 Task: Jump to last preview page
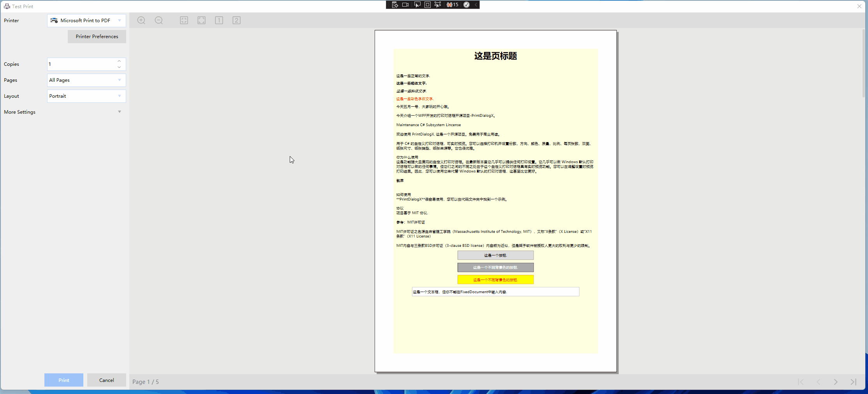pyautogui.click(x=853, y=382)
